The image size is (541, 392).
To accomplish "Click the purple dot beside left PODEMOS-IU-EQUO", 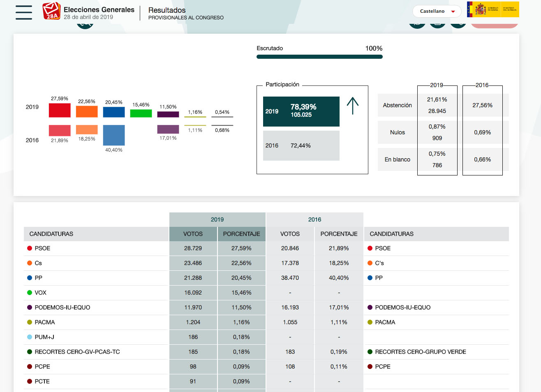I will pyautogui.click(x=30, y=307).
